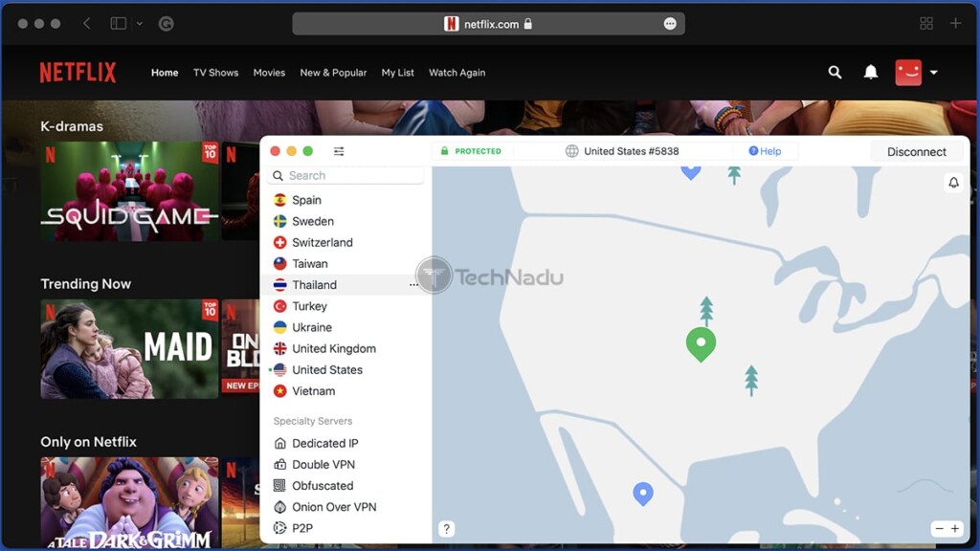The image size is (980, 551).
Task: Go back in the Safari browser
Action: [x=87, y=24]
